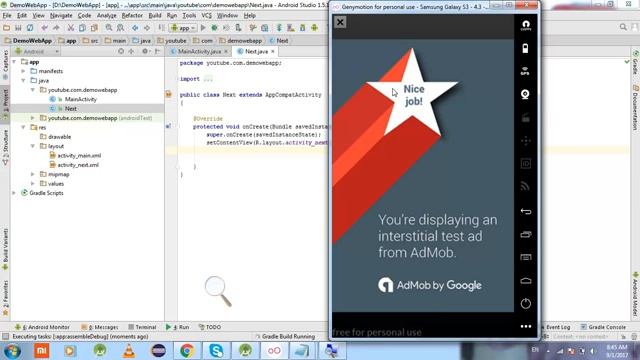Open the File menu
The image size is (640, 360).
coord(7,16)
